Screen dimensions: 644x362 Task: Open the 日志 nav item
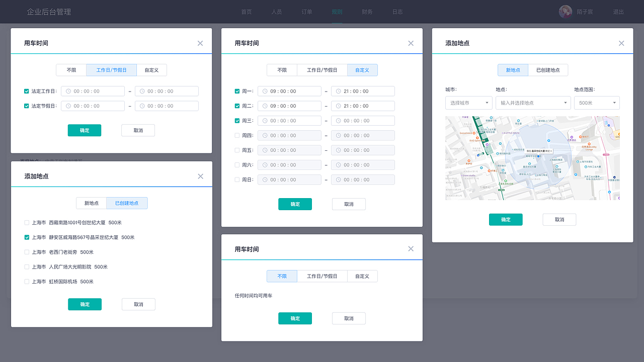pos(397,12)
